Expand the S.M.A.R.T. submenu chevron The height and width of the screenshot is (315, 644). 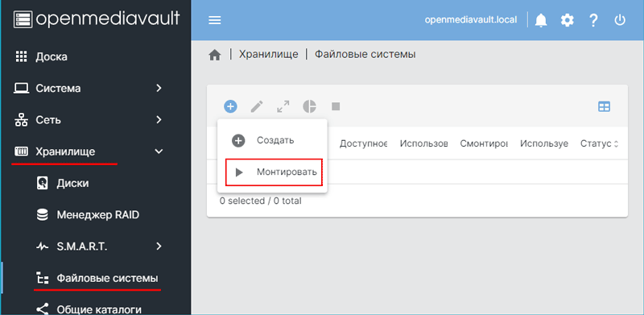[159, 247]
